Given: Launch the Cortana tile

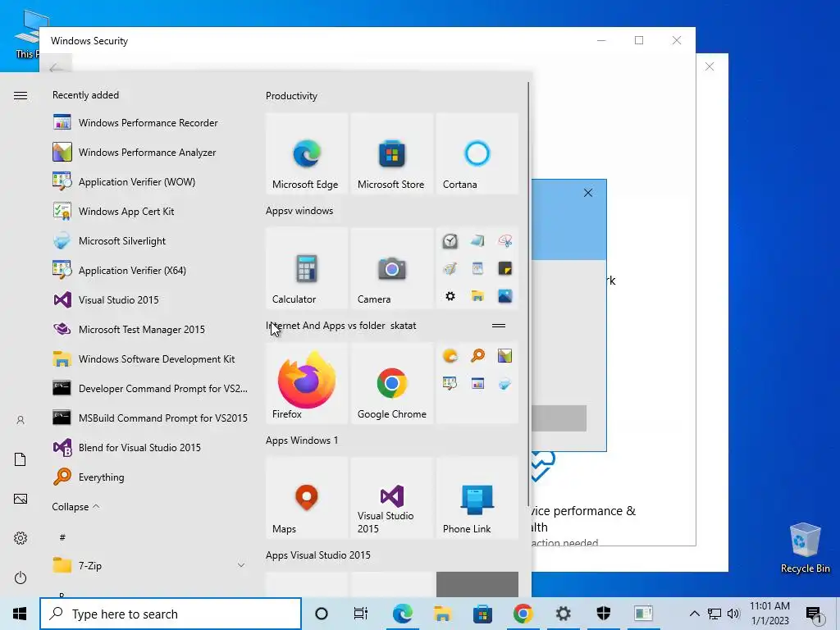Looking at the screenshot, I should 477,153.
